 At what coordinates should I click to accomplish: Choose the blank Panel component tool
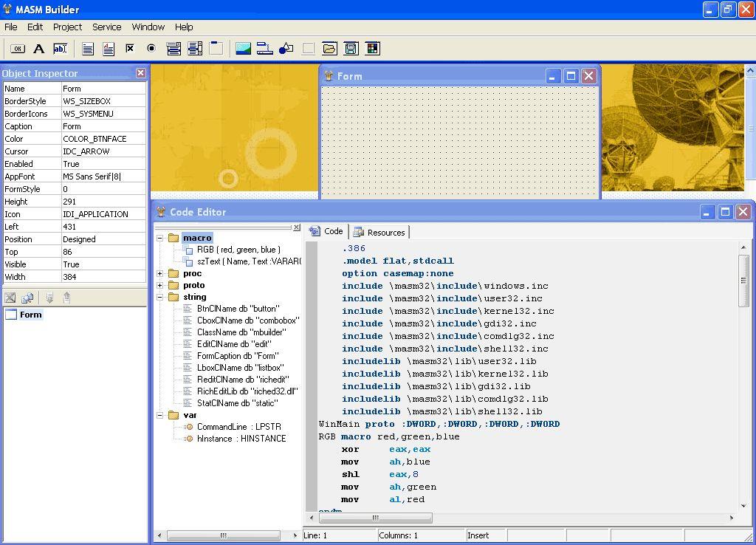(x=308, y=48)
